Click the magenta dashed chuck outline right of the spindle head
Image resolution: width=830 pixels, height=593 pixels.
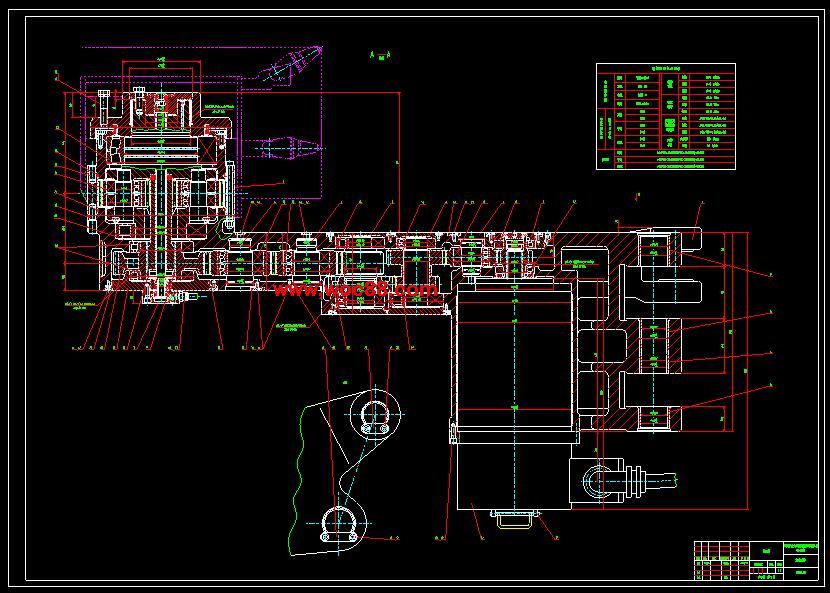pos(290,148)
